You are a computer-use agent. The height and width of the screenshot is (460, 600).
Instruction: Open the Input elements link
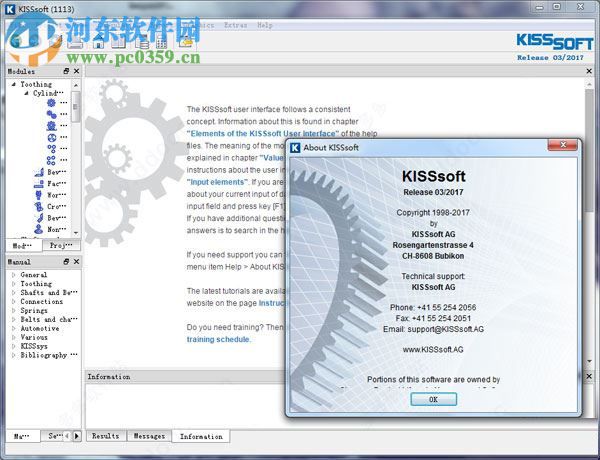[x=217, y=182]
